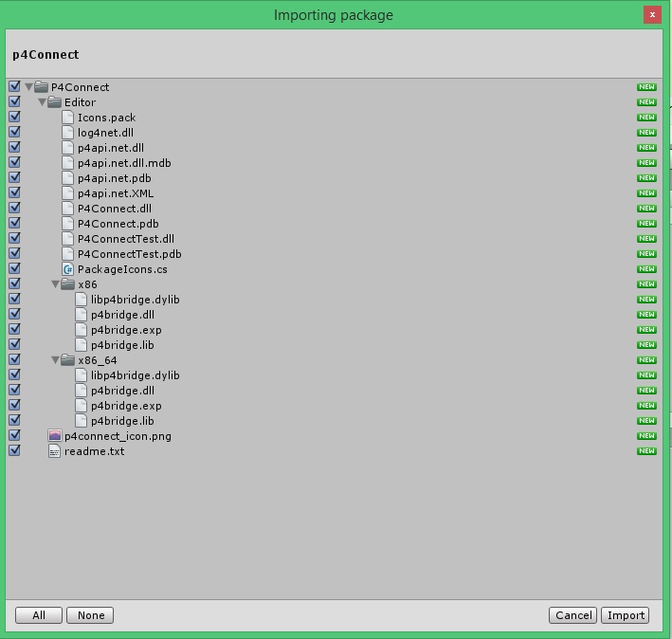Image resolution: width=672 pixels, height=639 pixels.
Task: Select the readme.txt file name
Action: [94, 451]
